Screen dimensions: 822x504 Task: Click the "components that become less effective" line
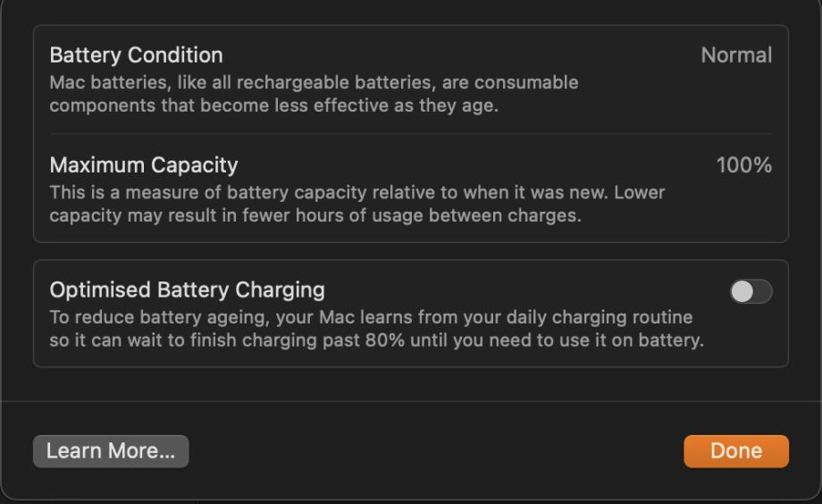[273, 105]
